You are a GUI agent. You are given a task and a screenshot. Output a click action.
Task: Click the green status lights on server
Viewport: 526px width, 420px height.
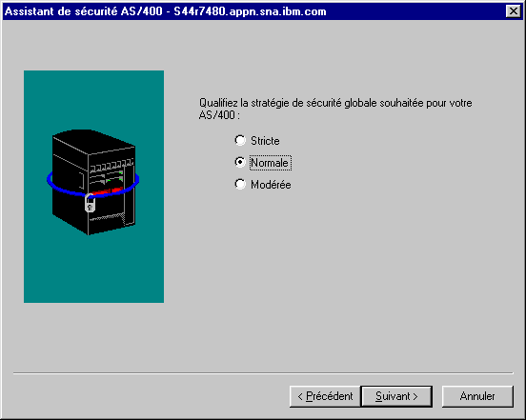coord(114,176)
